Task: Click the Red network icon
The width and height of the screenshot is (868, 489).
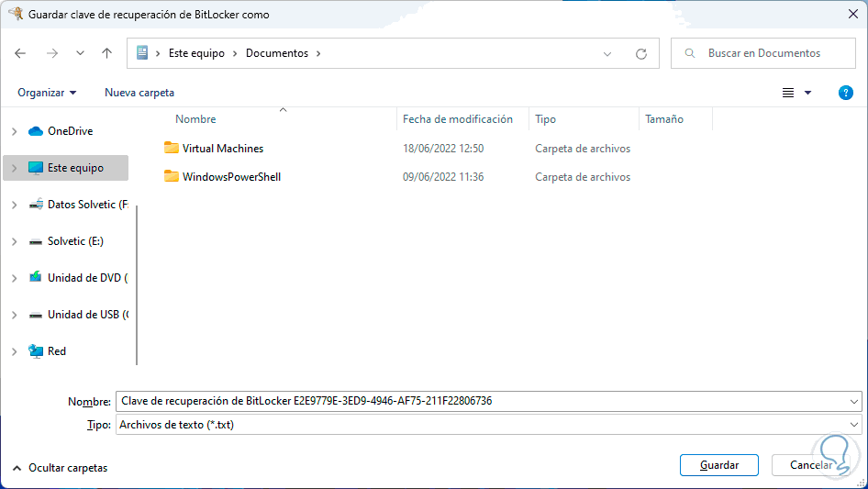Action: [36, 351]
